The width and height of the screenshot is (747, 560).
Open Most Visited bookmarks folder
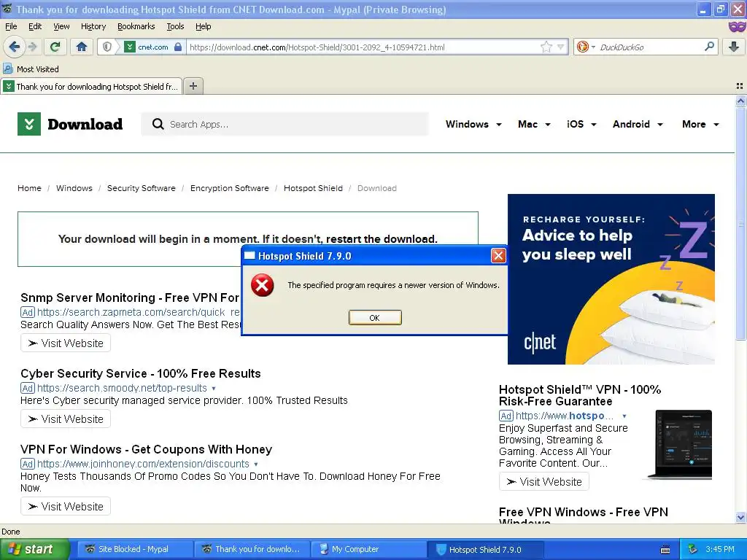pyautogui.click(x=31, y=69)
